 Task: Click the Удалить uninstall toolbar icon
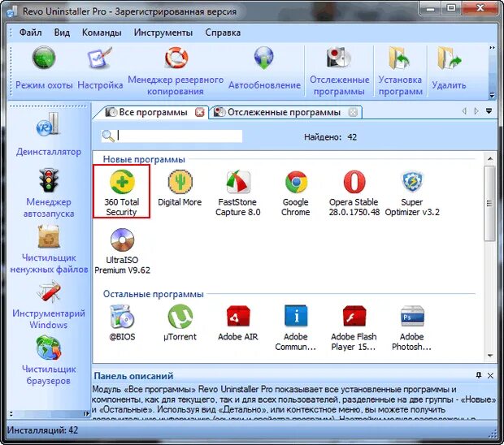click(x=449, y=58)
